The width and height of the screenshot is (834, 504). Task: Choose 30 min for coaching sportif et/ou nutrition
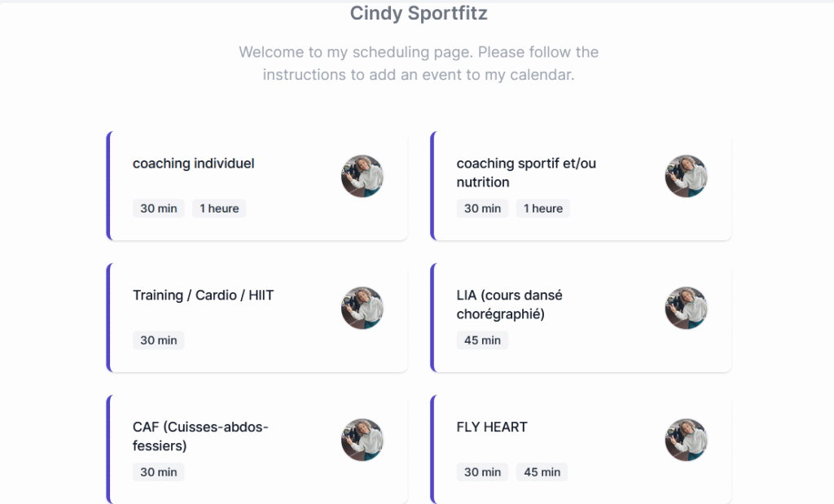[x=482, y=208]
